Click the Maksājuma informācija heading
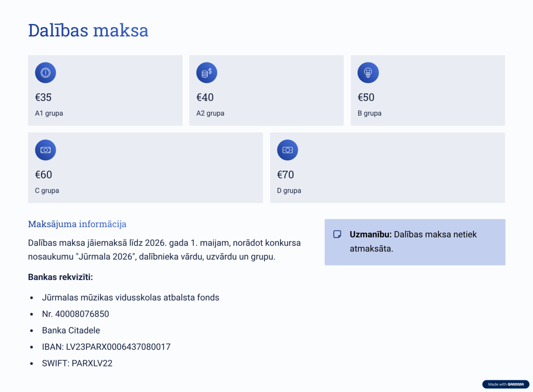The width and height of the screenshot is (533, 392). [x=77, y=224]
